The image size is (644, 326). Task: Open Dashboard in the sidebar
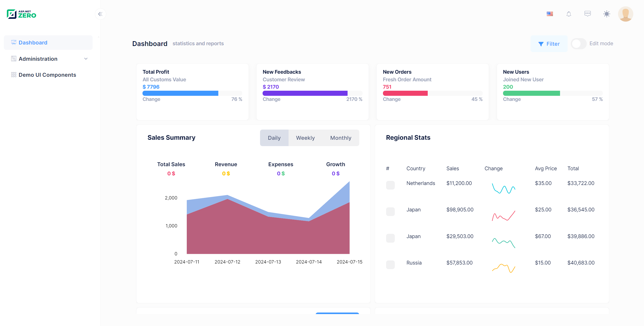click(33, 43)
